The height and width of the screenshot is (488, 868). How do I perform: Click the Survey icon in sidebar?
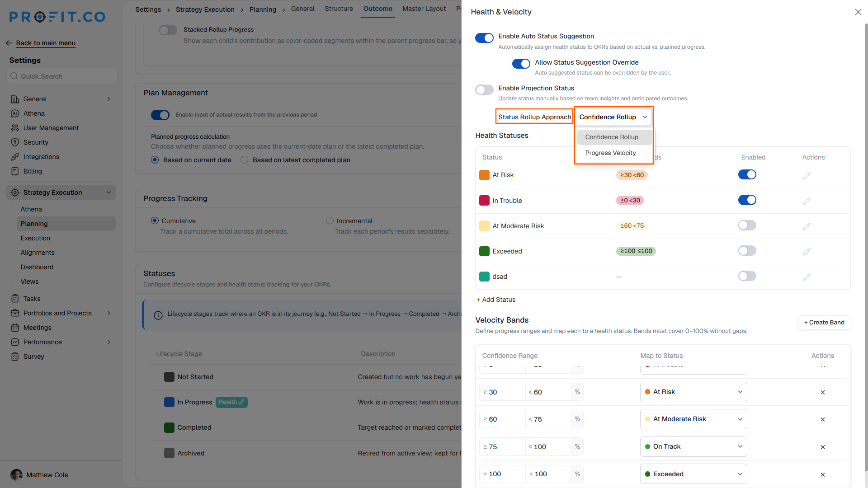pos(15,357)
